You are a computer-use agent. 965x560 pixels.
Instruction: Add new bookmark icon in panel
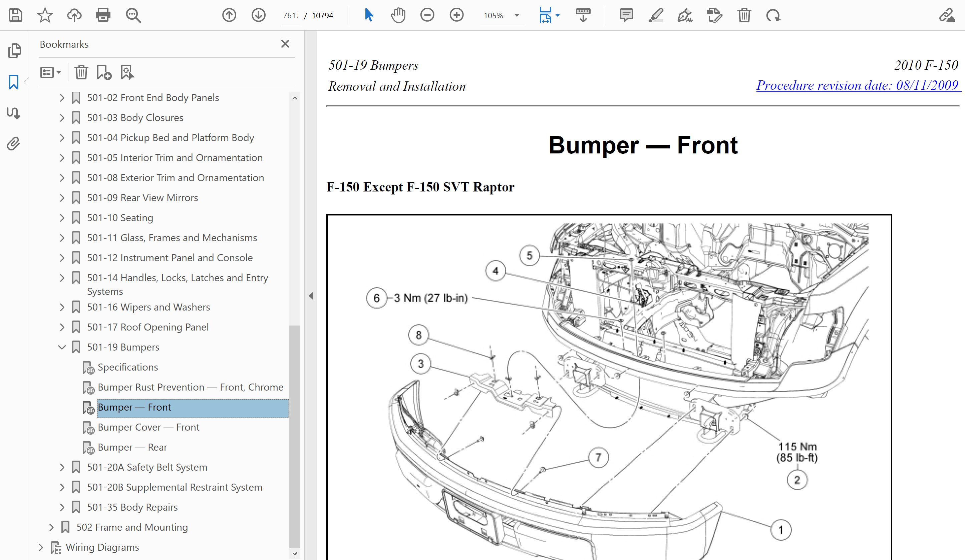tap(104, 72)
